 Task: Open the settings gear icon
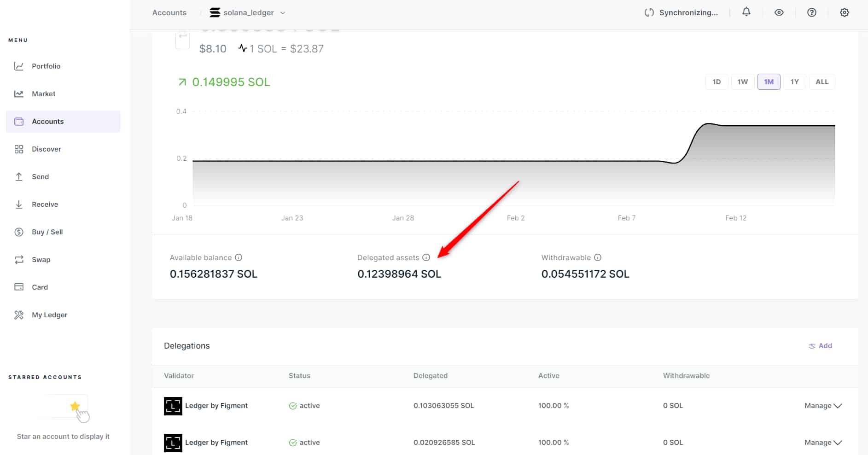coord(844,12)
